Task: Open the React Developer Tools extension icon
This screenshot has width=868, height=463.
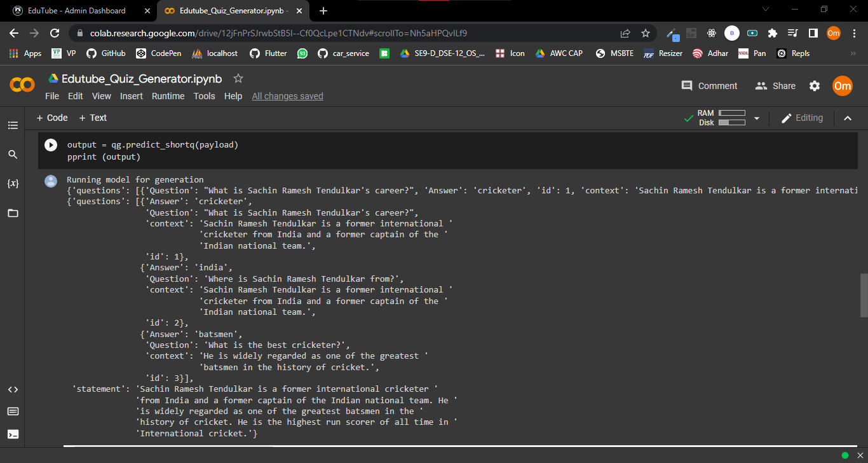Action: click(x=712, y=33)
